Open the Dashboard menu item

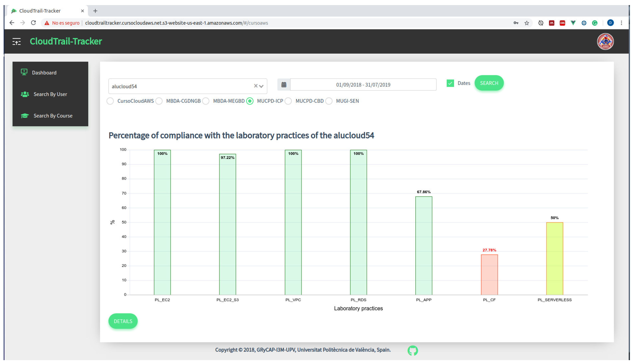pos(50,73)
